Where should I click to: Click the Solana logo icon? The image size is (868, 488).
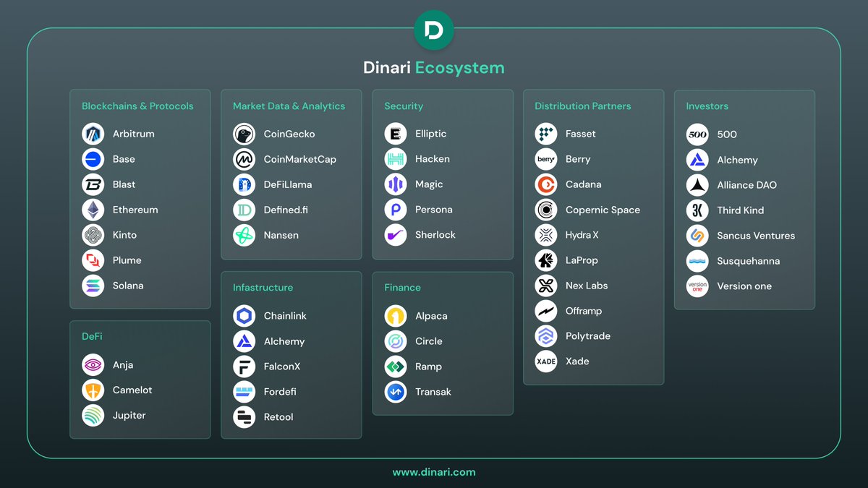(x=93, y=286)
